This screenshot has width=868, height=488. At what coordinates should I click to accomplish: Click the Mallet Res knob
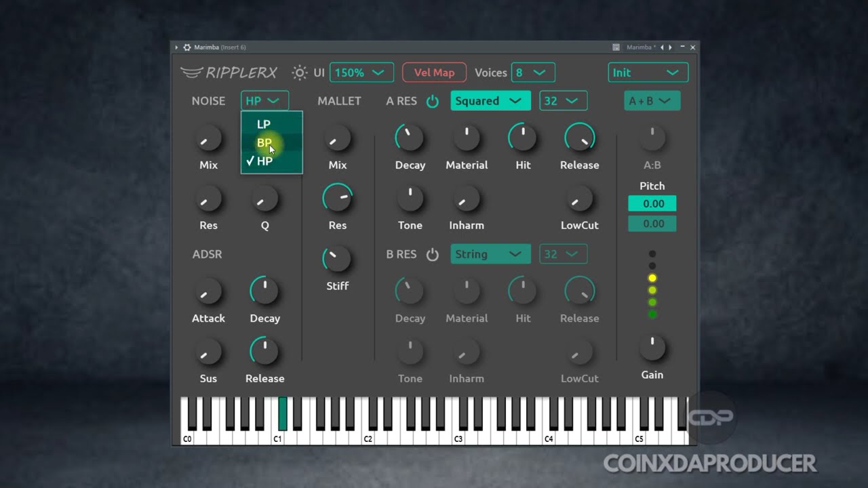point(338,199)
